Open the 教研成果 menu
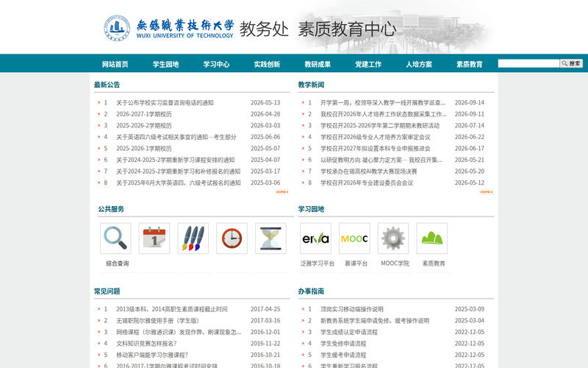This screenshot has width=588, height=368. pyautogui.click(x=318, y=64)
